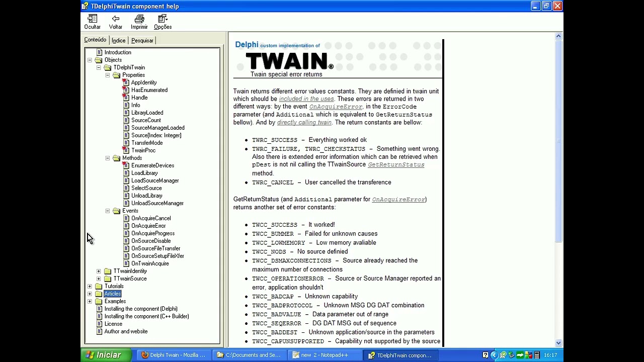Click the OnTwainAcquire page icon
The image size is (644, 362).
[x=126, y=263]
